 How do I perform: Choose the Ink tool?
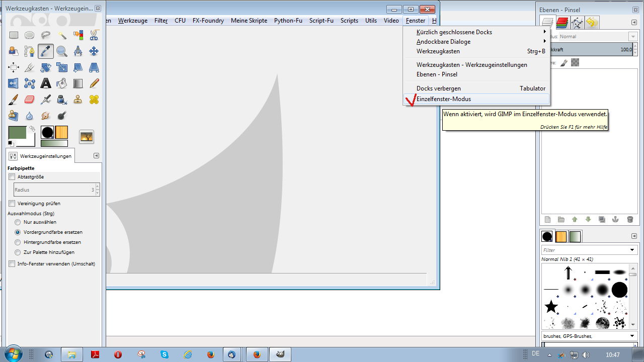[62, 100]
